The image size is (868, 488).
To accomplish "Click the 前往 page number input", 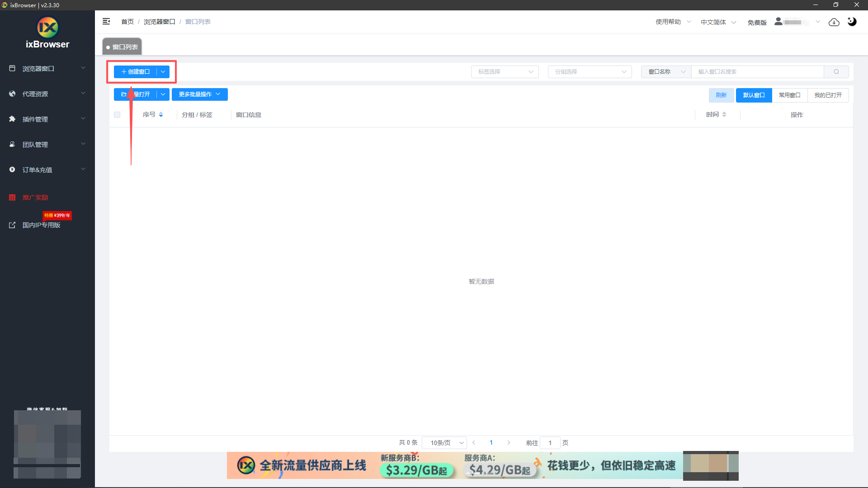I will pos(550,443).
